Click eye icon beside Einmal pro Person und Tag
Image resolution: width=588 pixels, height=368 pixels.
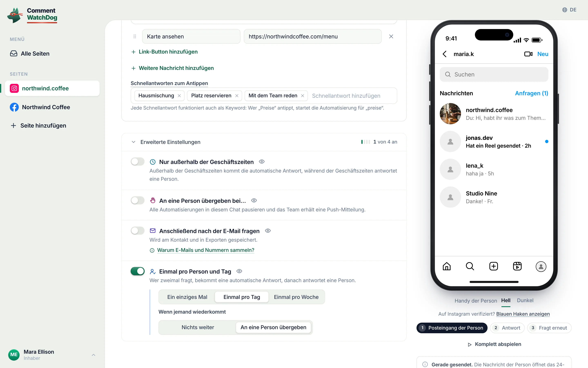coord(239,271)
